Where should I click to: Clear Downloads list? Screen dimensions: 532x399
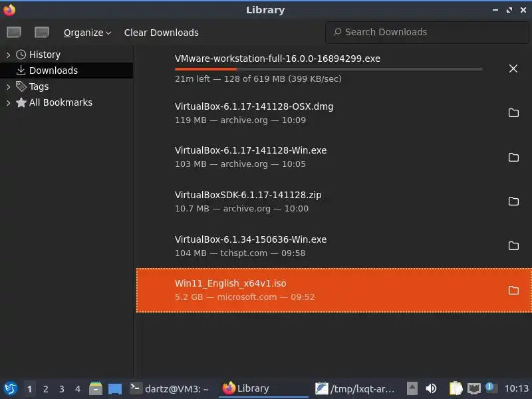[x=161, y=33]
